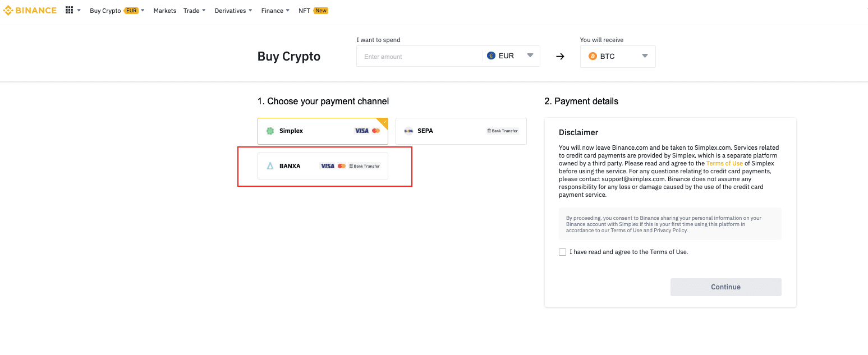
Task: Click the BANXA triangle logo
Action: click(x=270, y=166)
